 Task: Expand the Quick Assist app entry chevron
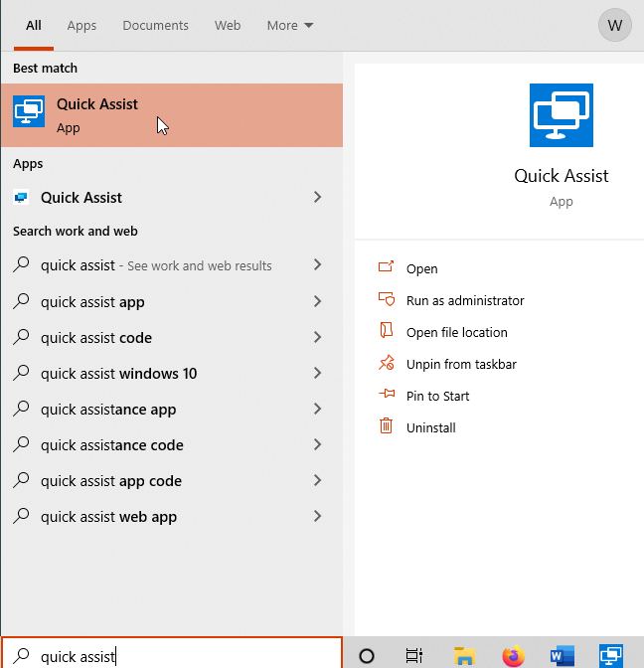pos(317,197)
